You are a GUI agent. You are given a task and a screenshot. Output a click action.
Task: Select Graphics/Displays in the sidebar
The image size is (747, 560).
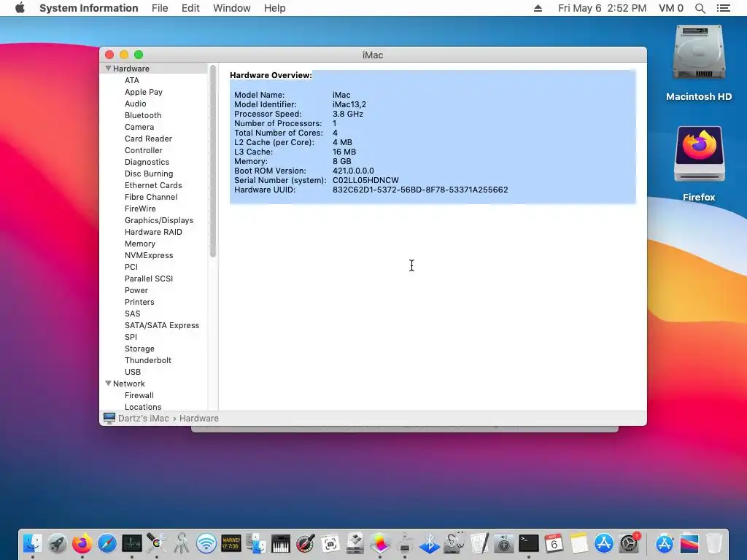158,220
